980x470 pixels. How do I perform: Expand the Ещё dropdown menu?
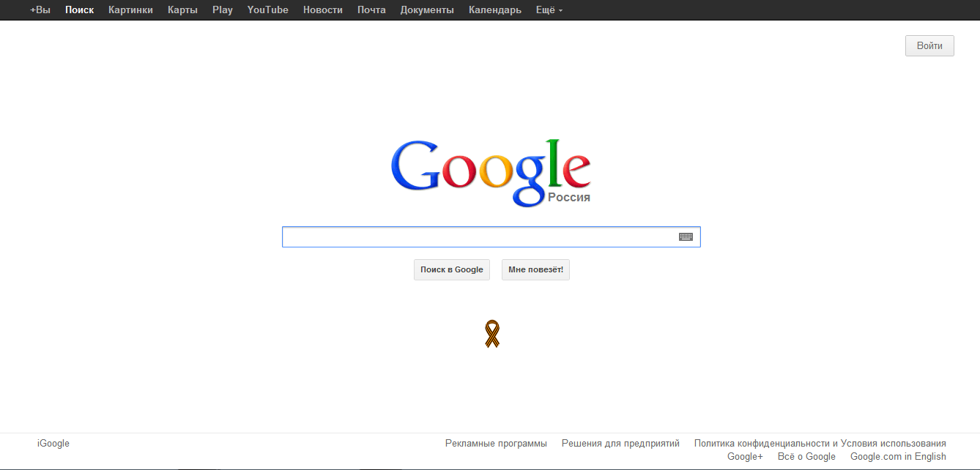tap(549, 10)
